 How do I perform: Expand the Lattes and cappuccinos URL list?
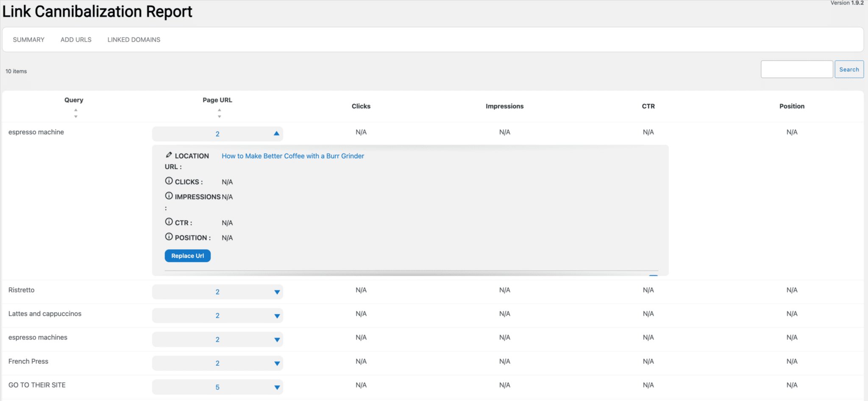coord(276,315)
